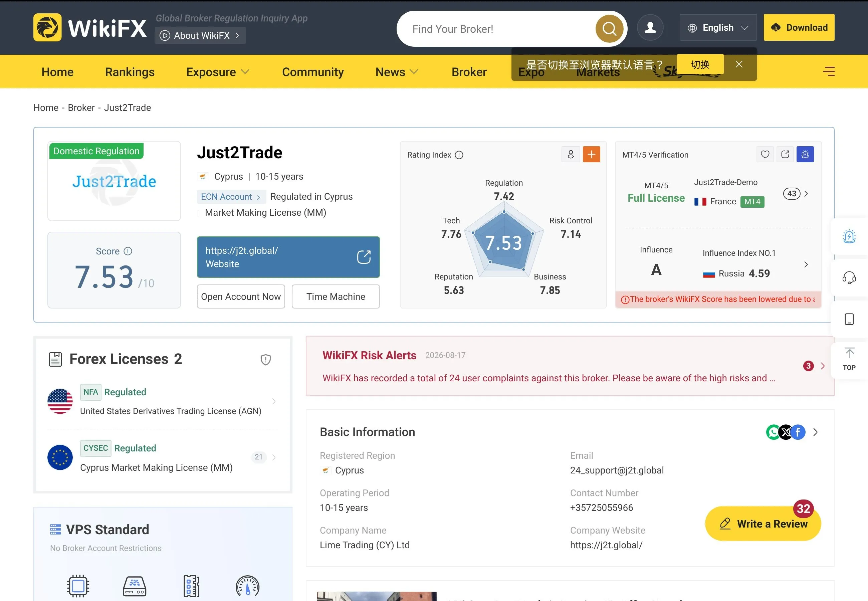Click the search magnifier button

pos(609,29)
